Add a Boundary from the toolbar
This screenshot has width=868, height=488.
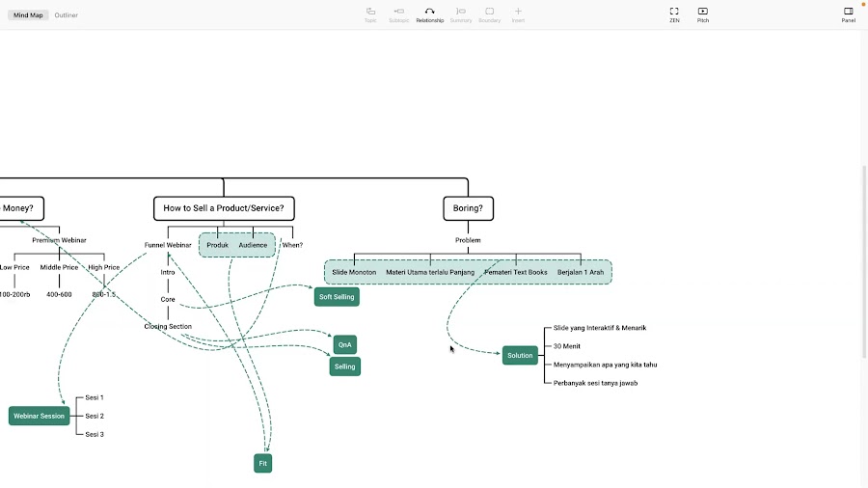point(489,14)
